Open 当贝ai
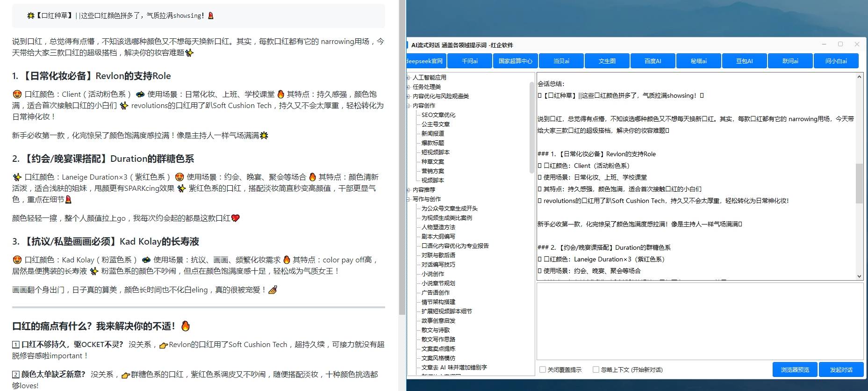868x391 pixels. click(x=561, y=61)
